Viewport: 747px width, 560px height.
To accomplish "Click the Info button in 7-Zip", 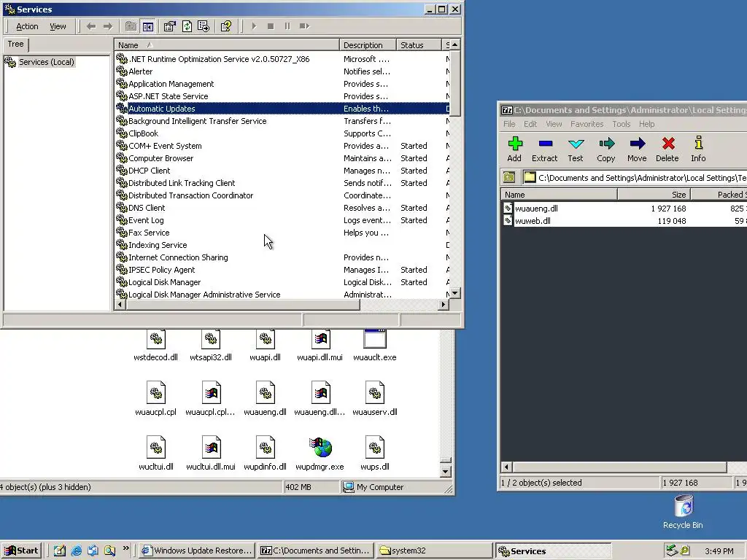I will pos(698,149).
